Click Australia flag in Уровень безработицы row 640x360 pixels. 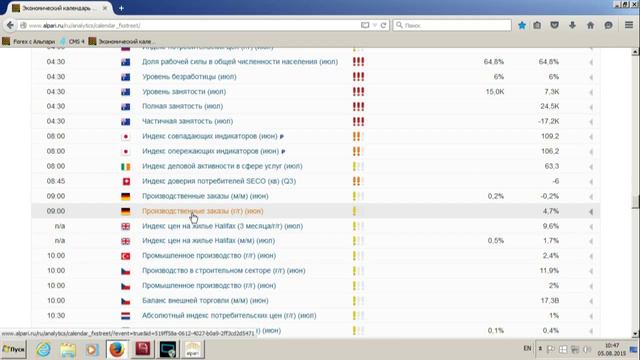[x=126, y=77]
